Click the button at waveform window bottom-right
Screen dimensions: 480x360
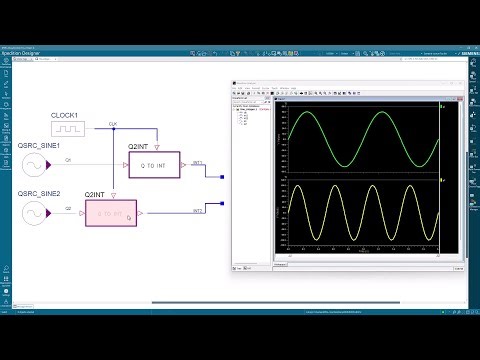click(459, 268)
